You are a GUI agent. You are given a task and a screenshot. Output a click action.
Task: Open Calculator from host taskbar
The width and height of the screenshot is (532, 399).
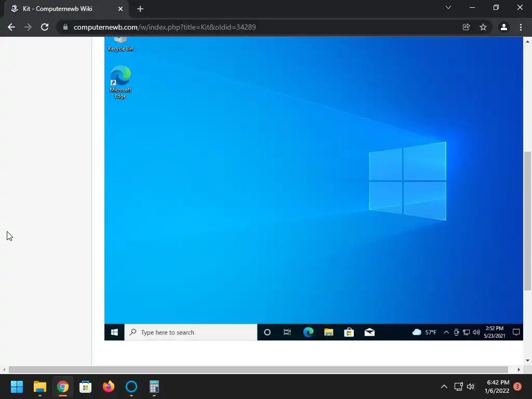(x=154, y=387)
